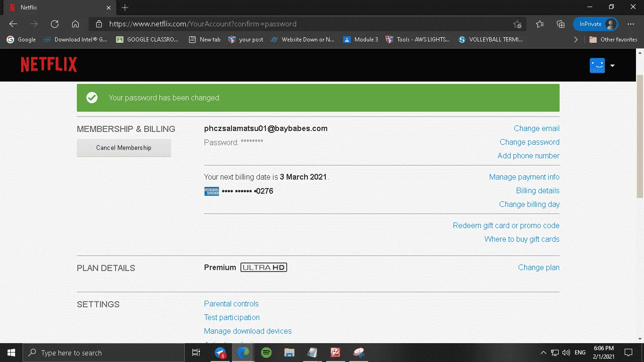Click the password changed green checkmark icon
The width and height of the screenshot is (644, 362).
(92, 98)
